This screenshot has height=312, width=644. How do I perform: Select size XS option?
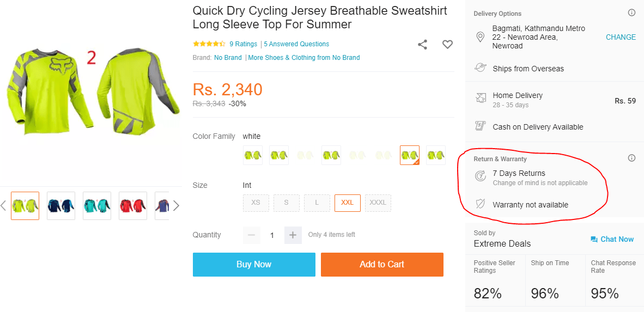click(256, 203)
